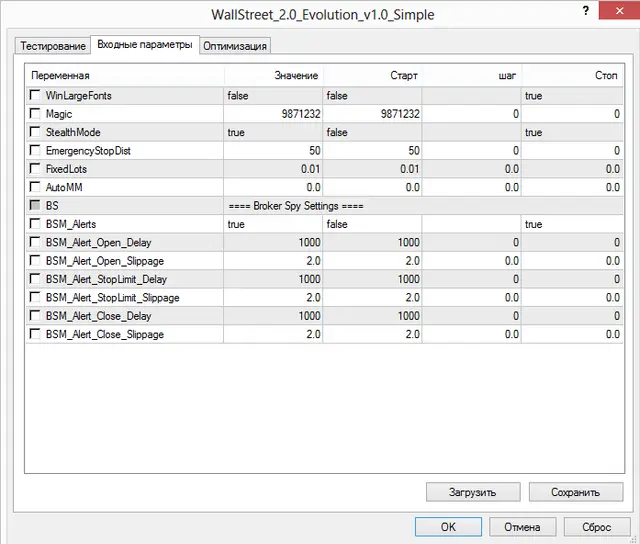Check the EmergencyStopDist checkbox
The image size is (640, 544).
(x=35, y=150)
